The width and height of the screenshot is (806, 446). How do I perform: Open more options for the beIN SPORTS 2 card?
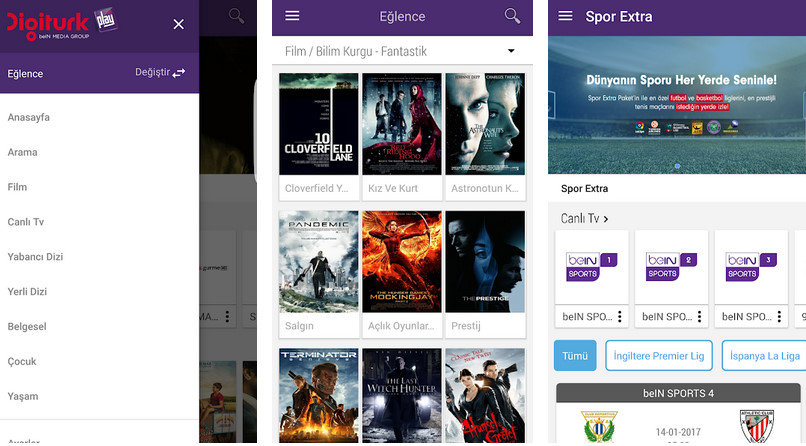click(700, 317)
